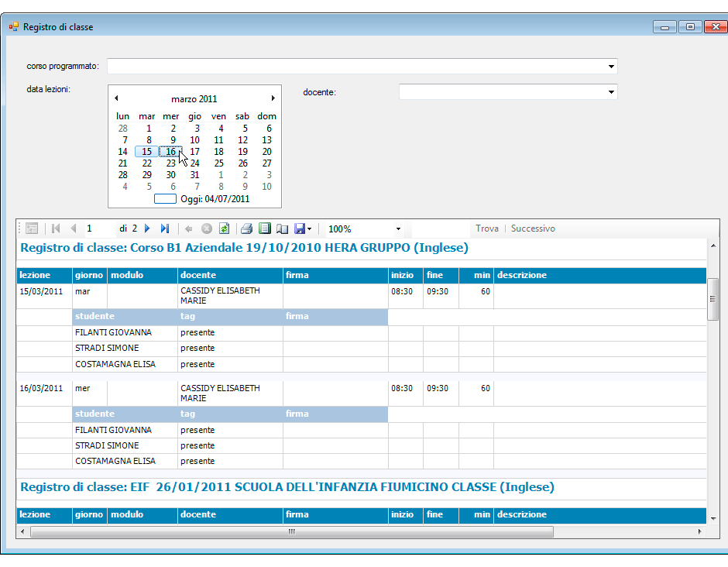728x567 pixels.
Task: Click the vertical scrollbar up arrow
Action: coord(713,246)
